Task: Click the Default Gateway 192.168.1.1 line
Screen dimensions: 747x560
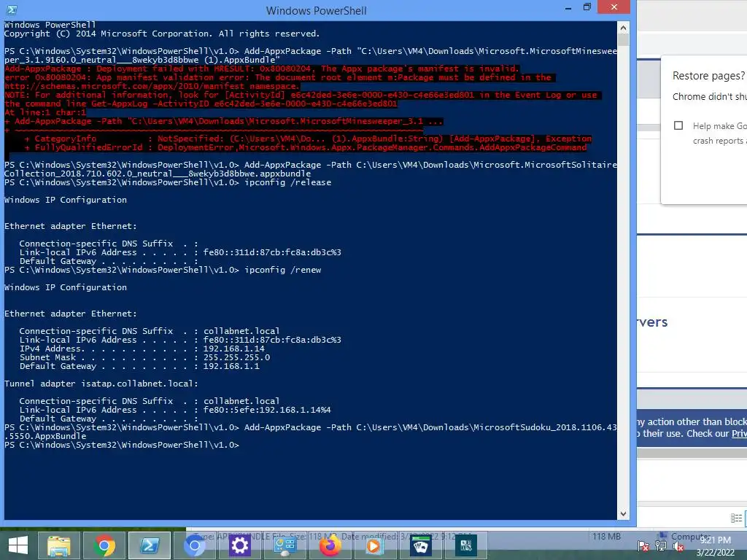Action: tap(139, 366)
